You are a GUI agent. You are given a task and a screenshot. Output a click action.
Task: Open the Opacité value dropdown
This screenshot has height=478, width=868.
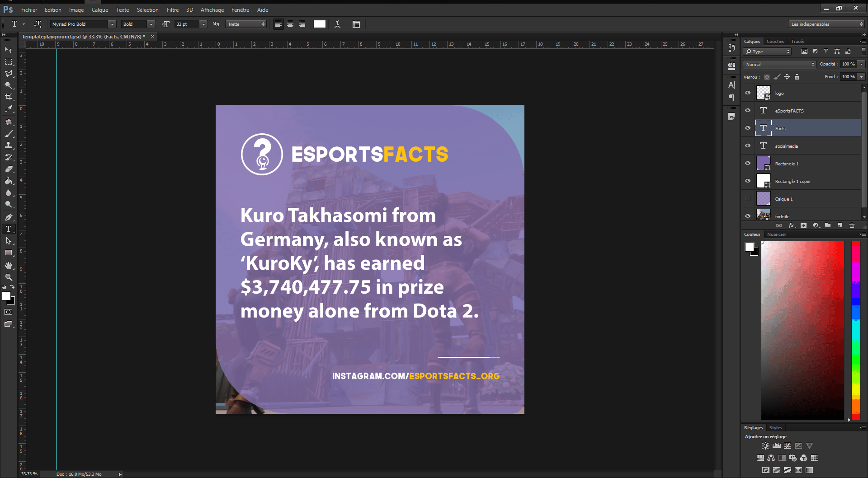click(861, 64)
